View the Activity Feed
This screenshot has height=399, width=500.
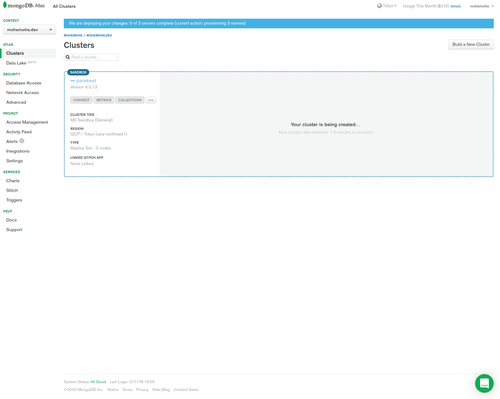point(19,132)
